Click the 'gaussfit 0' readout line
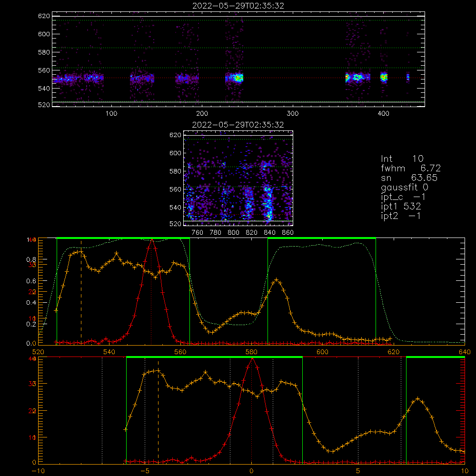This screenshot has height=476, width=476. click(405, 187)
